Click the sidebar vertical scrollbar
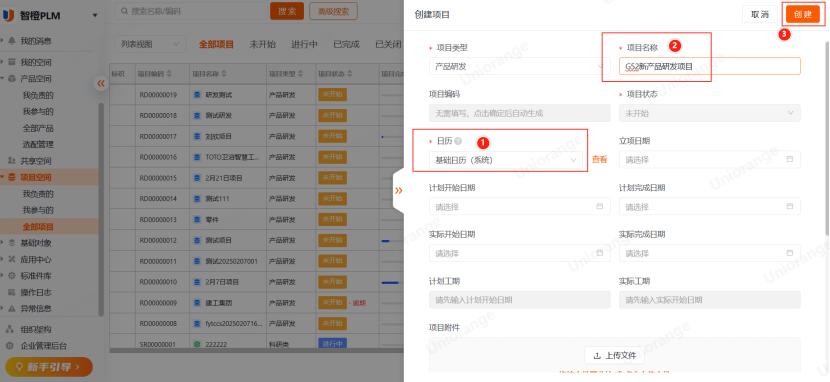 pyautogui.click(x=101, y=209)
